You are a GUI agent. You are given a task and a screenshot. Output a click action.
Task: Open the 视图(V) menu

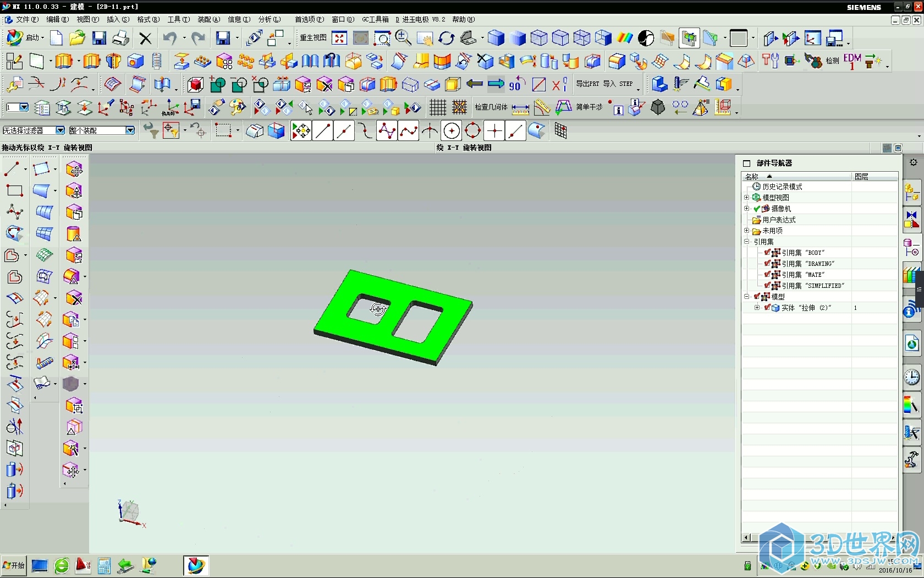87,19
